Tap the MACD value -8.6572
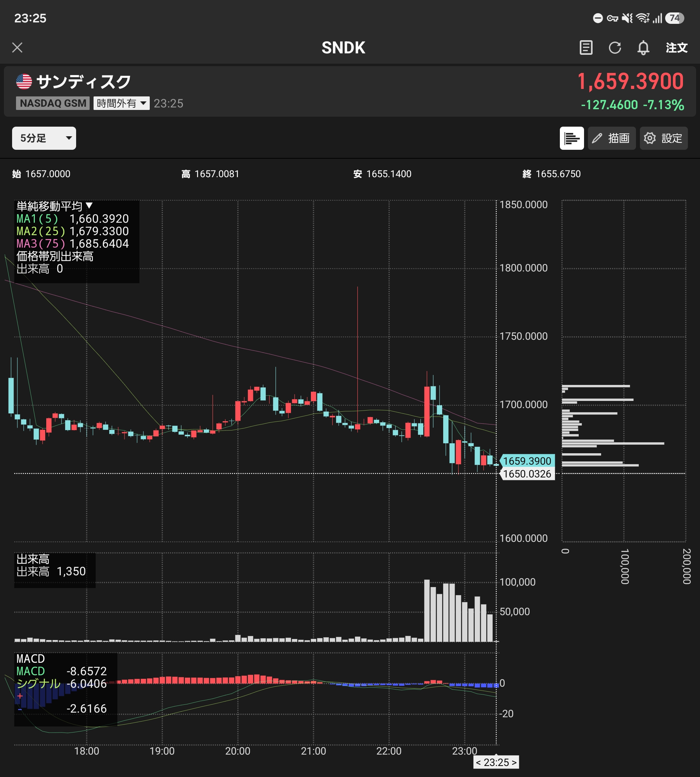The width and height of the screenshot is (700, 777). click(86, 671)
